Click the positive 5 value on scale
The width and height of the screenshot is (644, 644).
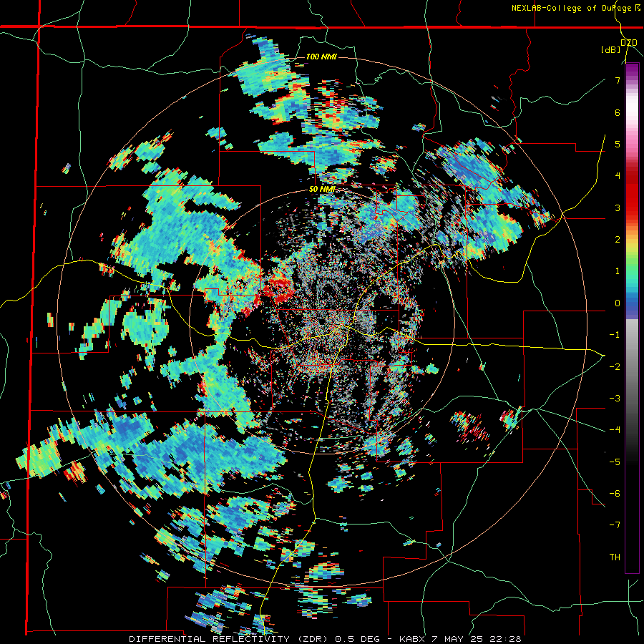tap(618, 144)
